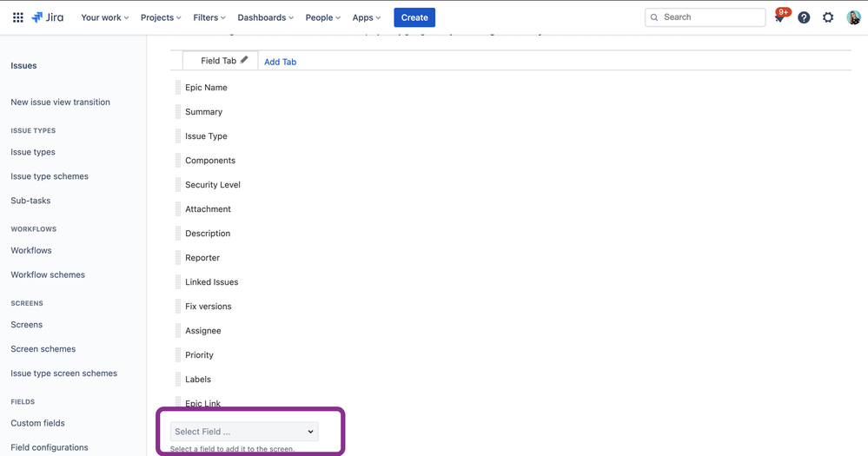Open Issue type screen schemes
The height and width of the screenshot is (456, 868).
(63, 373)
